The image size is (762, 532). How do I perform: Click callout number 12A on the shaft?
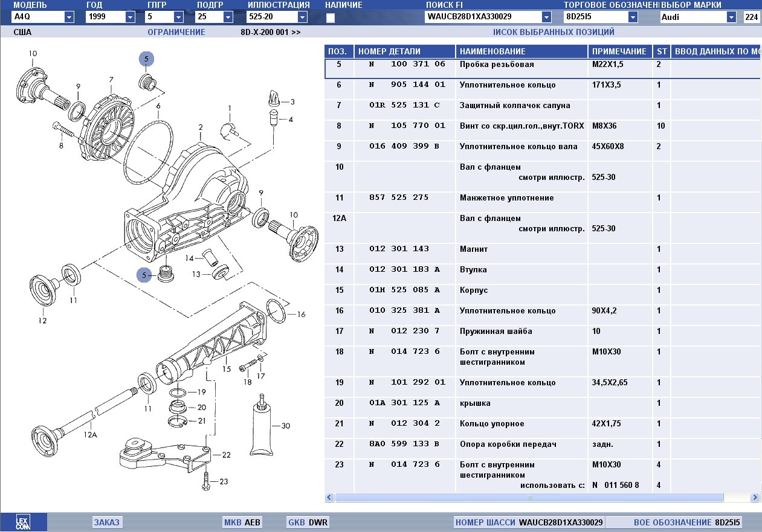[x=90, y=434]
